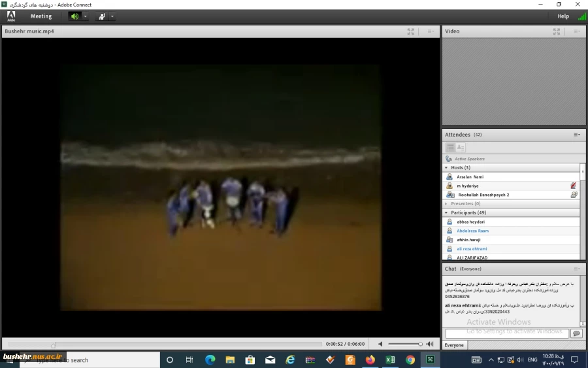Check the green connection status indicator
588x368 pixels.
click(581, 16)
